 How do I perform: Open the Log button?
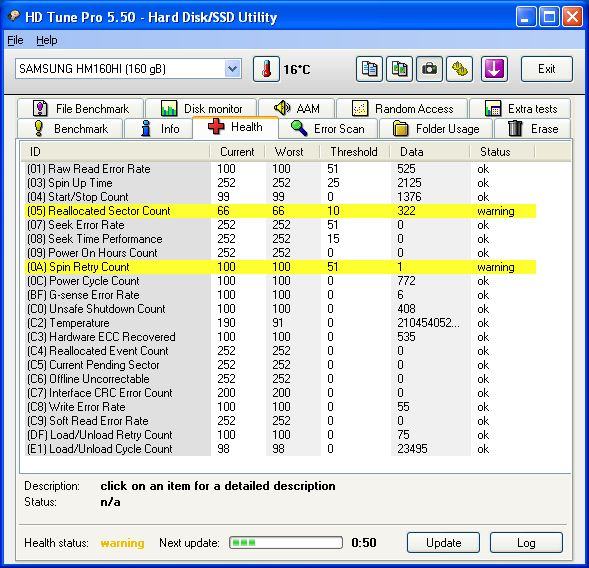click(x=526, y=542)
